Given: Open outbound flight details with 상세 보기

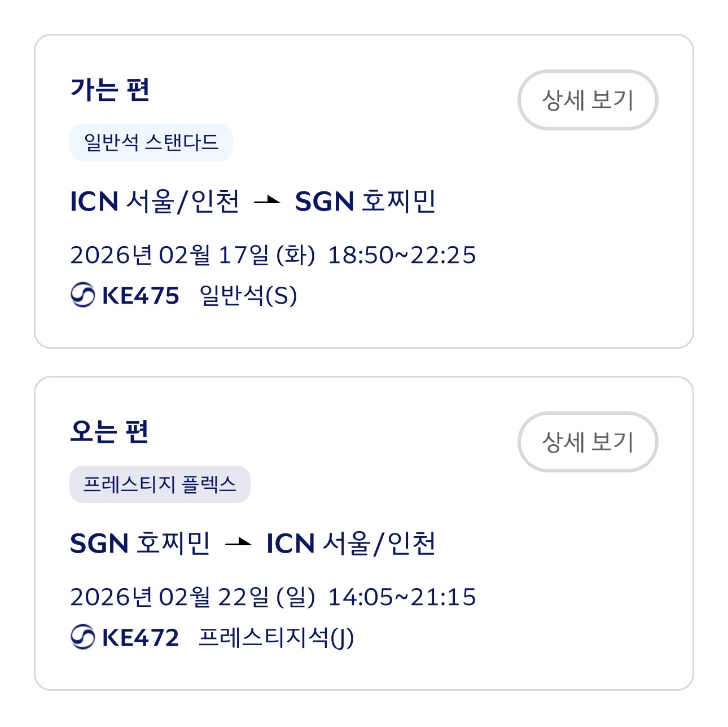Looking at the screenshot, I should [587, 100].
